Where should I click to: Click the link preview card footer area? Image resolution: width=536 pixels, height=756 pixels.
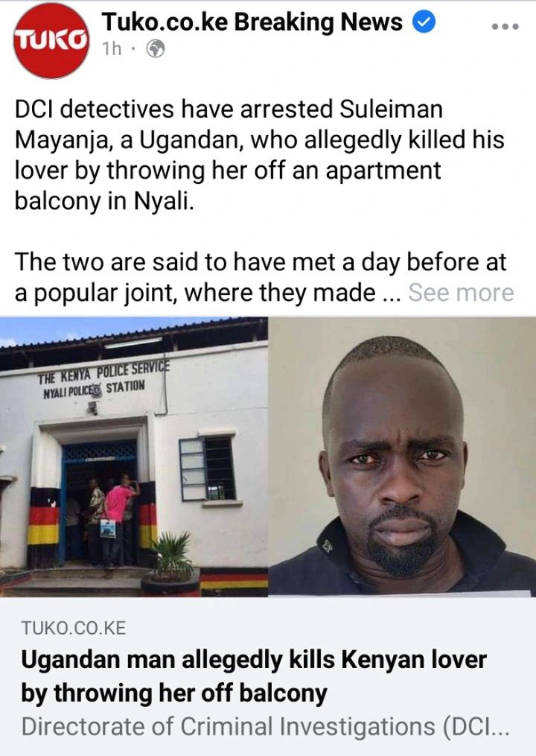pos(268,676)
